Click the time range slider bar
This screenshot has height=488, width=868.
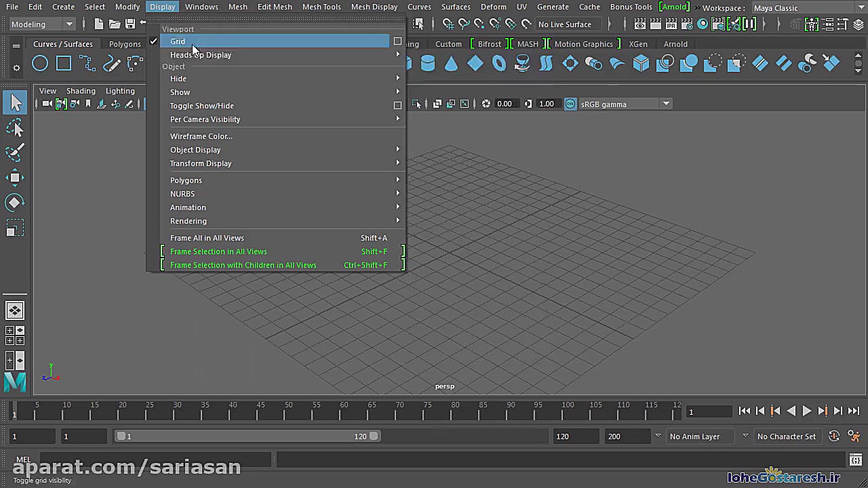[x=247, y=436]
